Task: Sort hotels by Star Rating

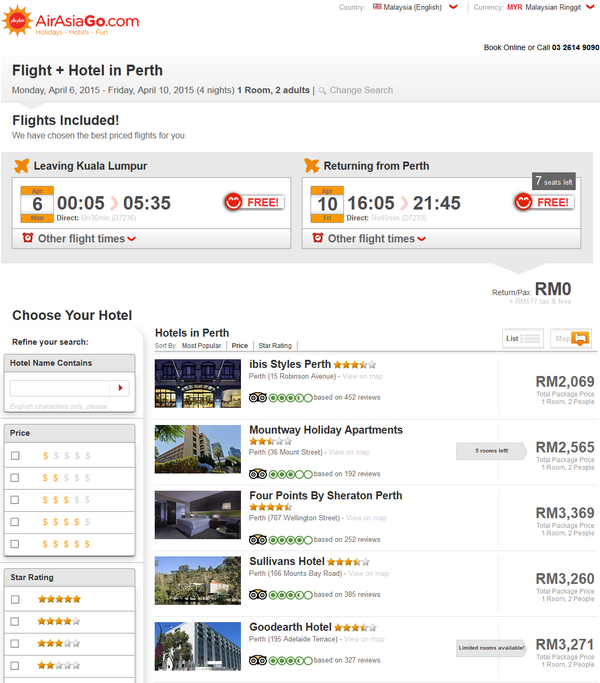Action: pyautogui.click(x=275, y=345)
